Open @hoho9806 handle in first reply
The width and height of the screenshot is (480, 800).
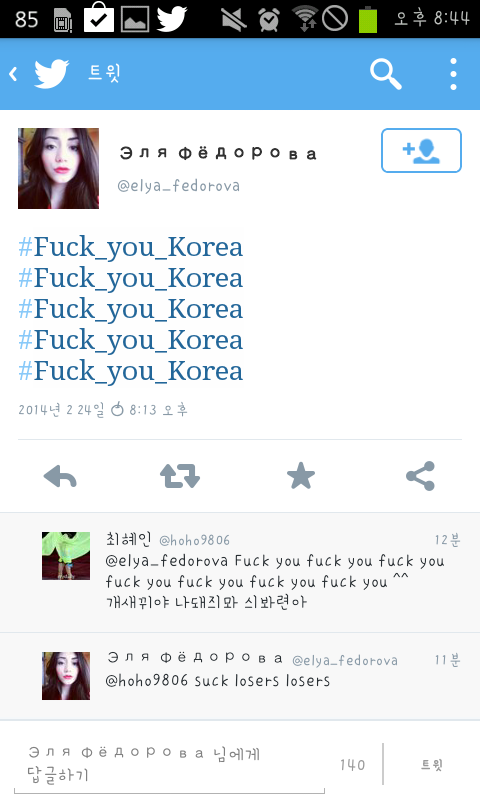[194, 540]
